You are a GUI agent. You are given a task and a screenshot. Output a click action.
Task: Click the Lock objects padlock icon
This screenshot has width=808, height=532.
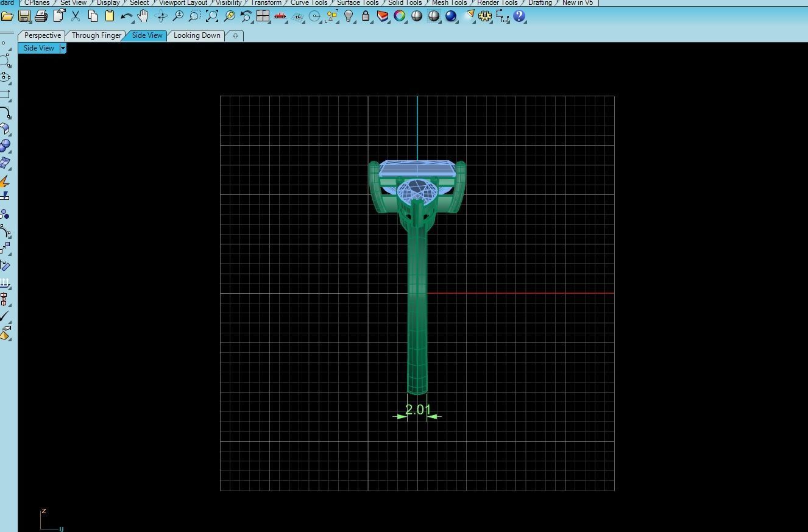tap(366, 16)
